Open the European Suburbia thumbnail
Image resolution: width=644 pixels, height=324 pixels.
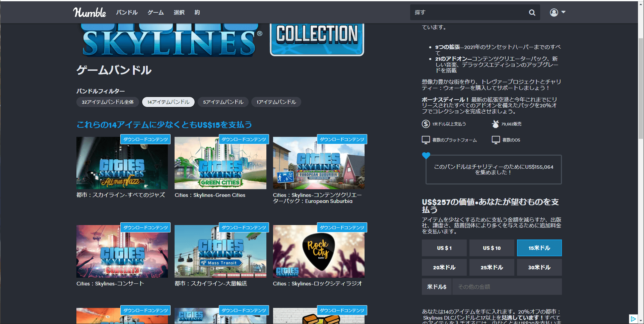pyautogui.click(x=319, y=163)
